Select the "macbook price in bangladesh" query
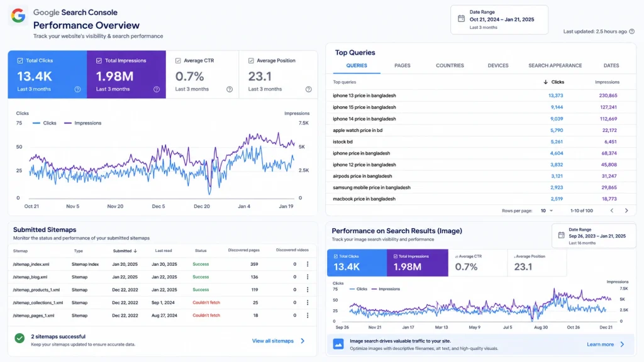The height and width of the screenshot is (362, 644). (x=364, y=199)
